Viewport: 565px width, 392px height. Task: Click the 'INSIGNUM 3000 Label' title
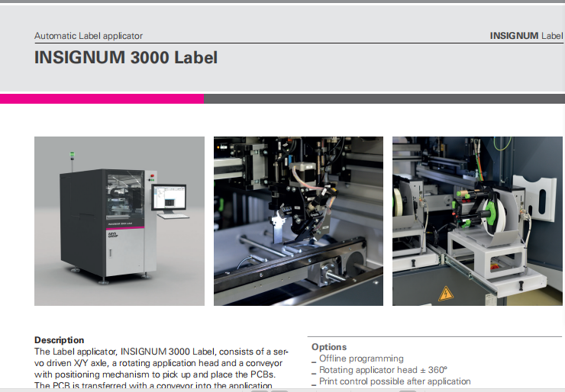126,58
